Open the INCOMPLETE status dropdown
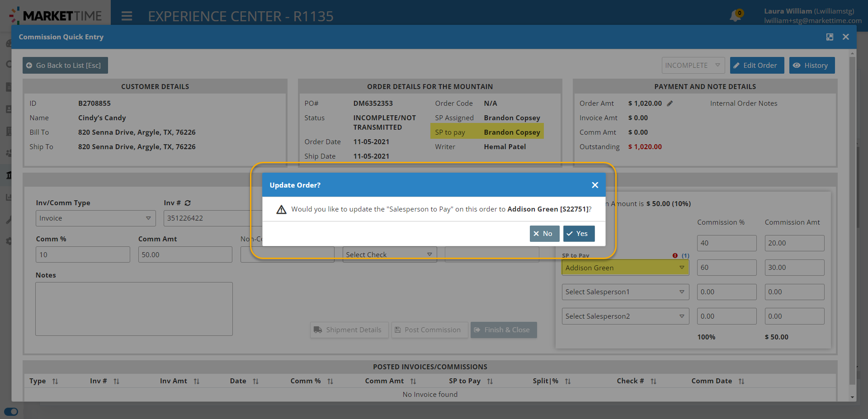868x419 pixels. (x=693, y=66)
